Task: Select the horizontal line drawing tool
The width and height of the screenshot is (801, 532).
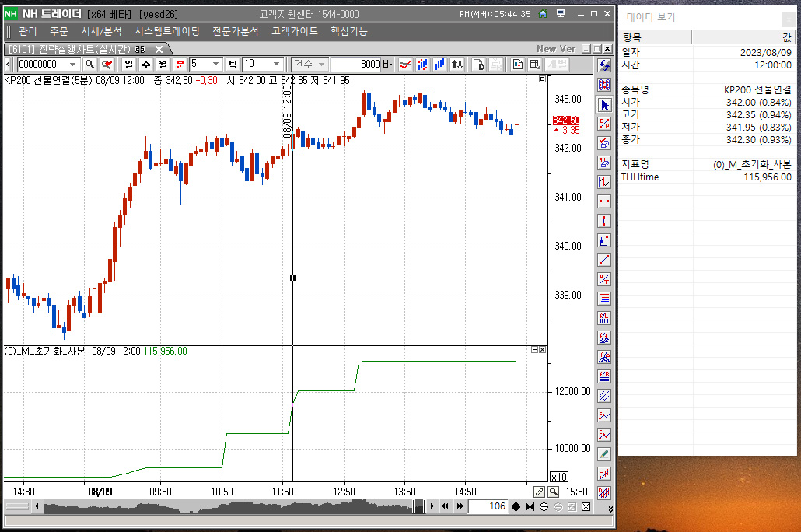Action: coord(604,201)
